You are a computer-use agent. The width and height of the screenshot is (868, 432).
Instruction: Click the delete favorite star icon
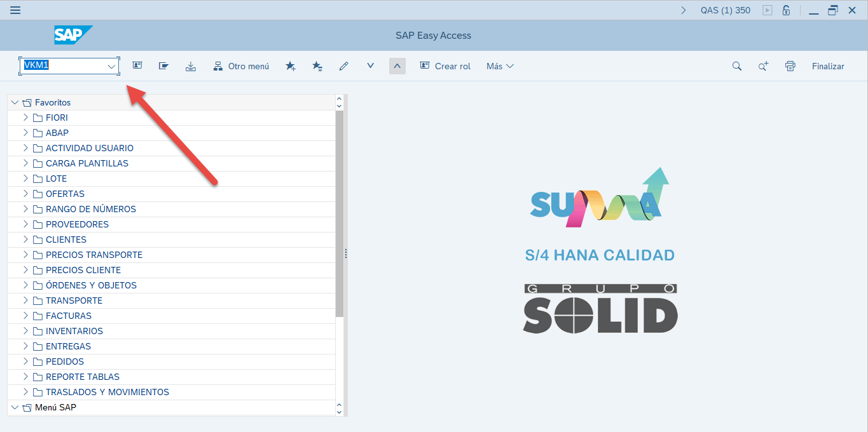pos(317,66)
